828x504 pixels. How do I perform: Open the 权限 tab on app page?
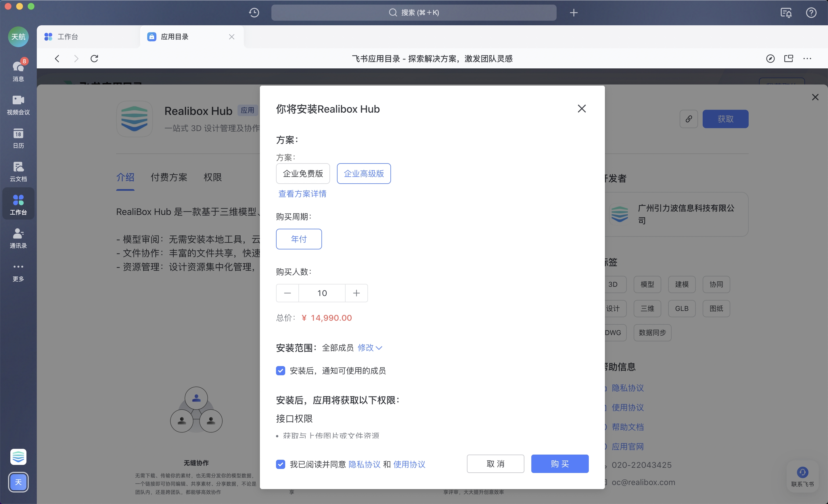(x=212, y=177)
